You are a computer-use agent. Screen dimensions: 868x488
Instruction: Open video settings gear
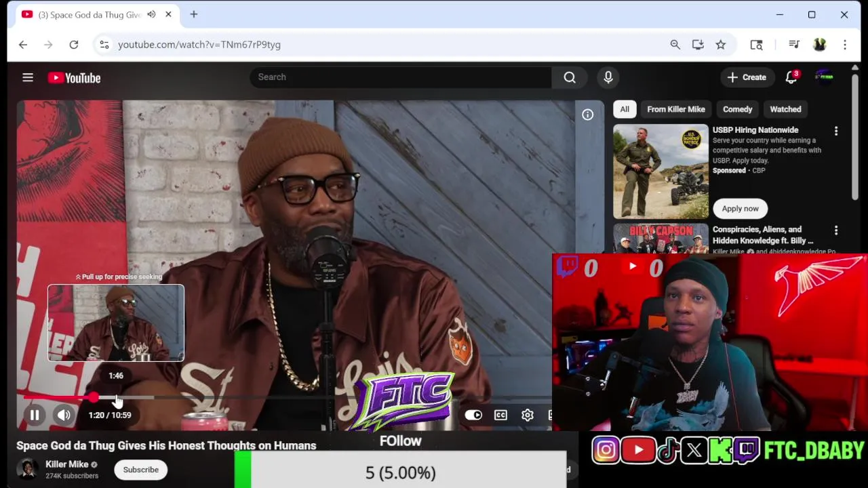tap(528, 415)
